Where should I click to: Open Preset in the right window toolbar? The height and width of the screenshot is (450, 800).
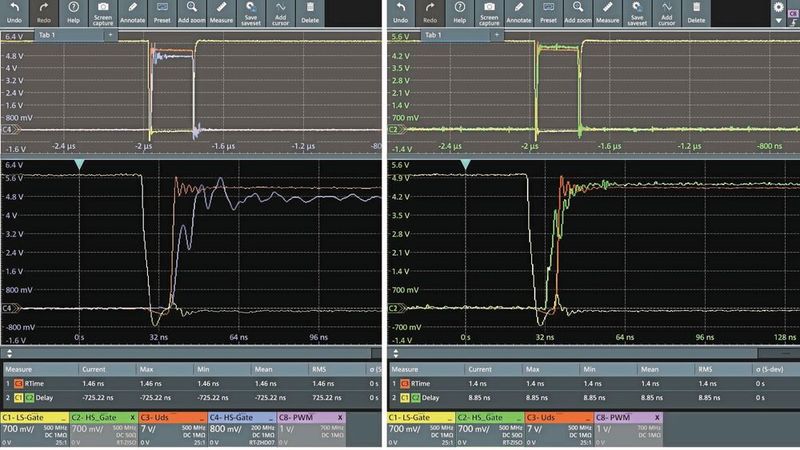pos(548,13)
